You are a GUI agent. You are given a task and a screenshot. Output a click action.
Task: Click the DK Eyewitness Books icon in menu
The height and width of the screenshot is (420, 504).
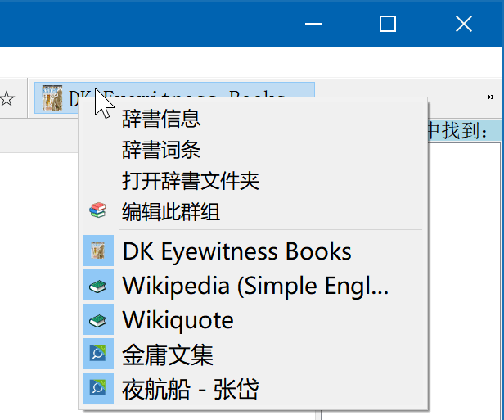click(98, 251)
